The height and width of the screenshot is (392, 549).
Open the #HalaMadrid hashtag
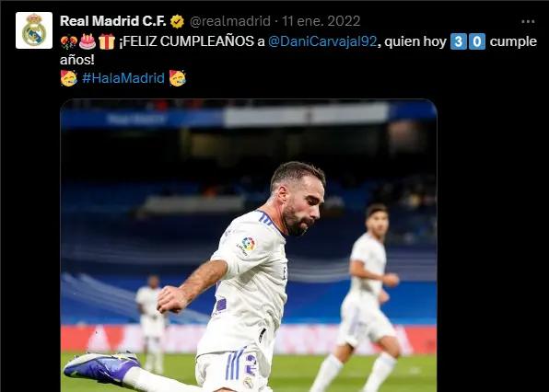123,78
